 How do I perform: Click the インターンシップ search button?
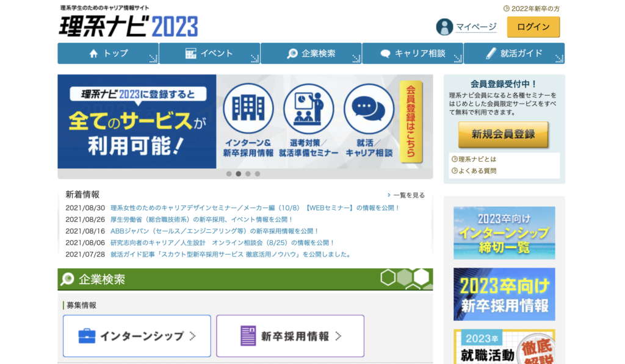pyautogui.click(x=137, y=336)
